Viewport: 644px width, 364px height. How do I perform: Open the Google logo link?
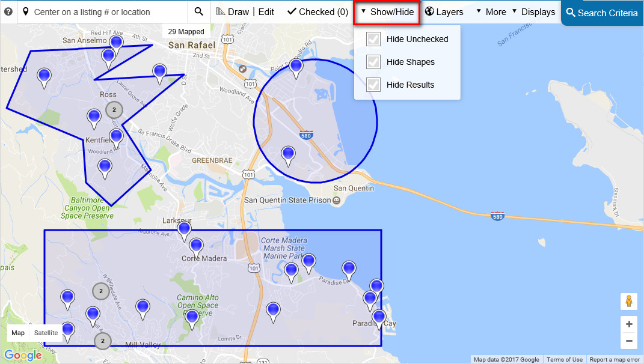click(23, 355)
